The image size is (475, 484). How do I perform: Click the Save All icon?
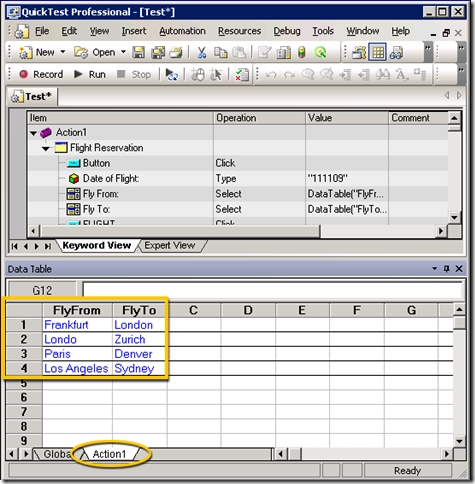coord(158,52)
